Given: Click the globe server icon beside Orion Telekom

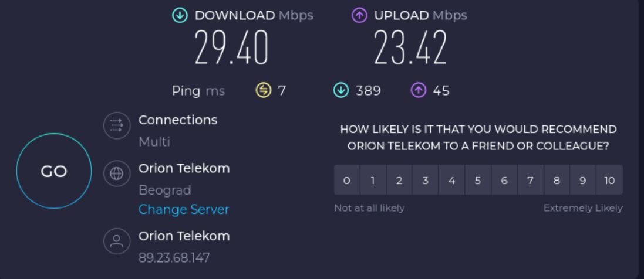Looking at the screenshot, I should tap(117, 173).
